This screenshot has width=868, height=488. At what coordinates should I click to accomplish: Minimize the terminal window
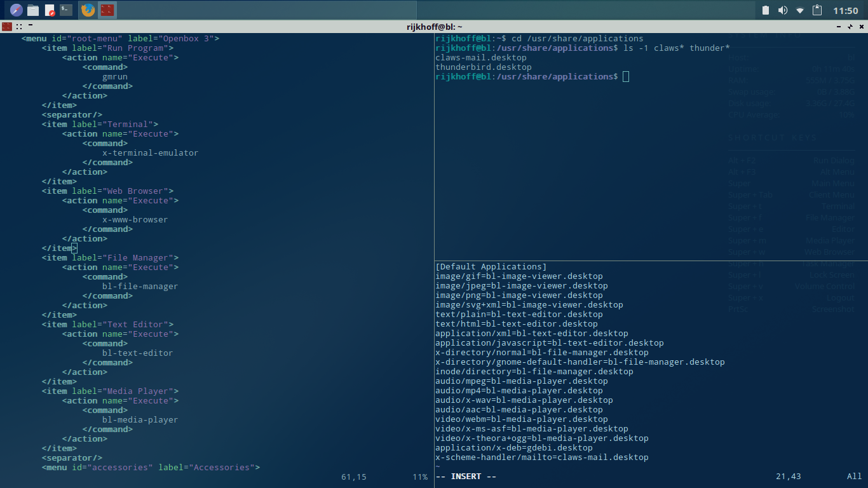coord(840,27)
